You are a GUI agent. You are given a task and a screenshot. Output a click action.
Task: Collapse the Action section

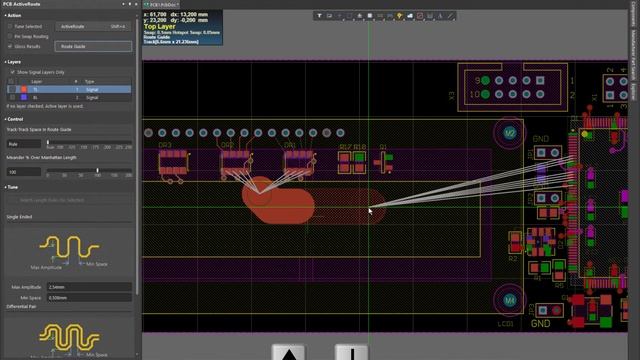(x=5, y=16)
